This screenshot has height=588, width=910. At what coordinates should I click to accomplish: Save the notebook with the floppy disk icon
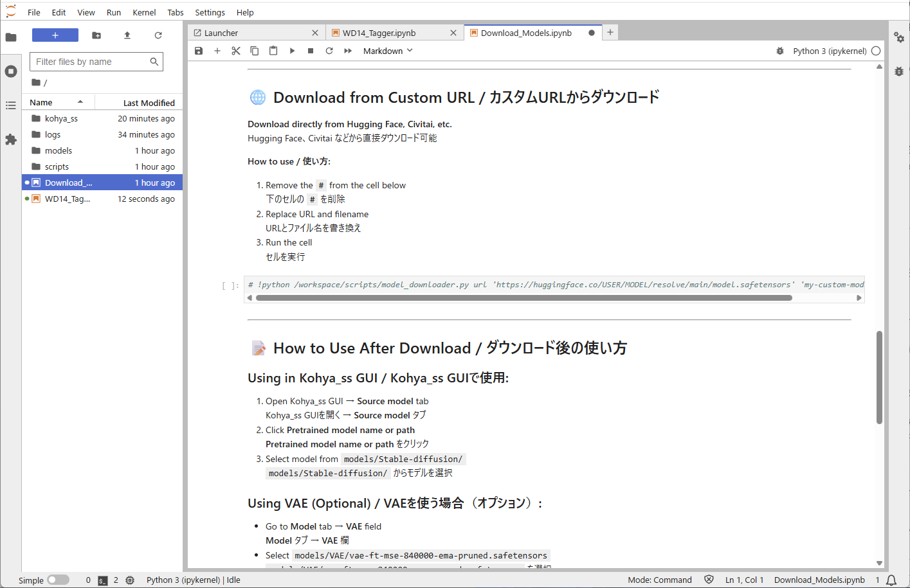[x=199, y=51]
